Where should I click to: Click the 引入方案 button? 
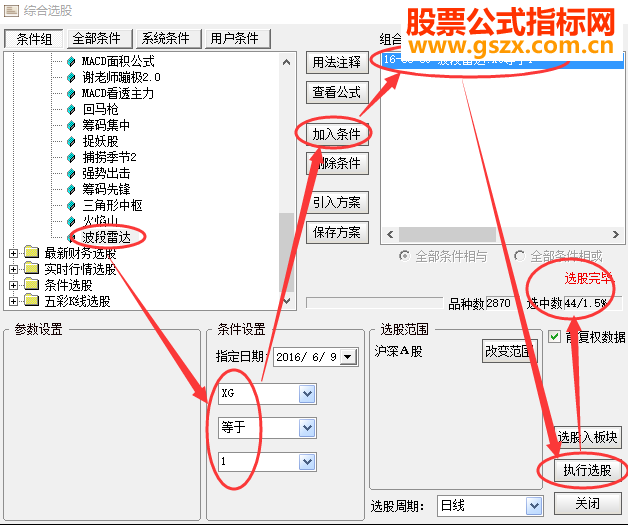pyautogui.click(x=337, y=203)
